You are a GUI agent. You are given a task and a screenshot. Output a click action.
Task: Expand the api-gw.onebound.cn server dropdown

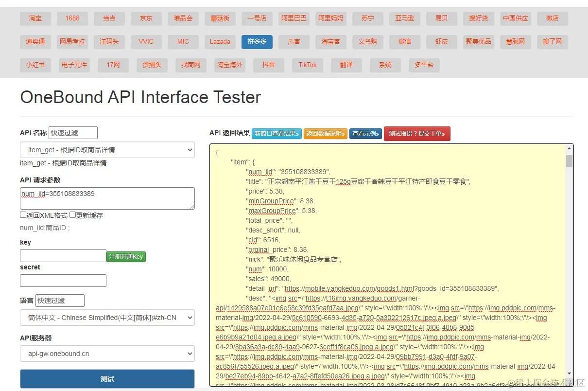(x=107, y=354)
